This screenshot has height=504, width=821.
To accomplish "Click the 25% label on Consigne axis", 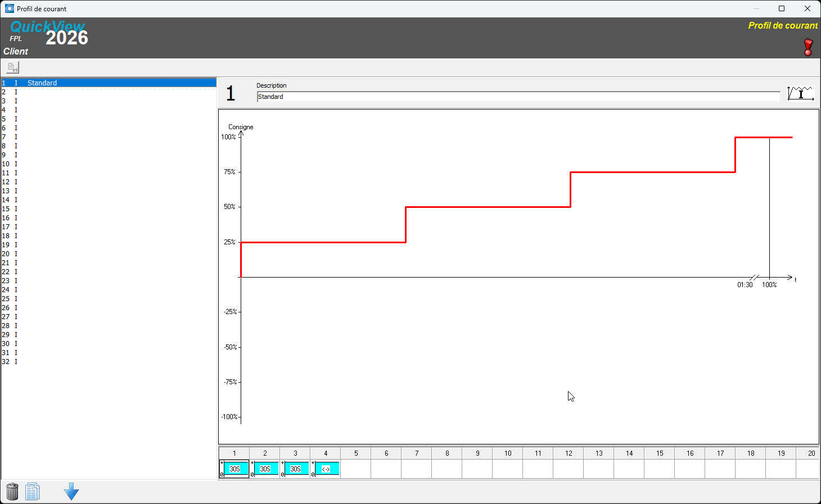I will [x=229, y=242].
